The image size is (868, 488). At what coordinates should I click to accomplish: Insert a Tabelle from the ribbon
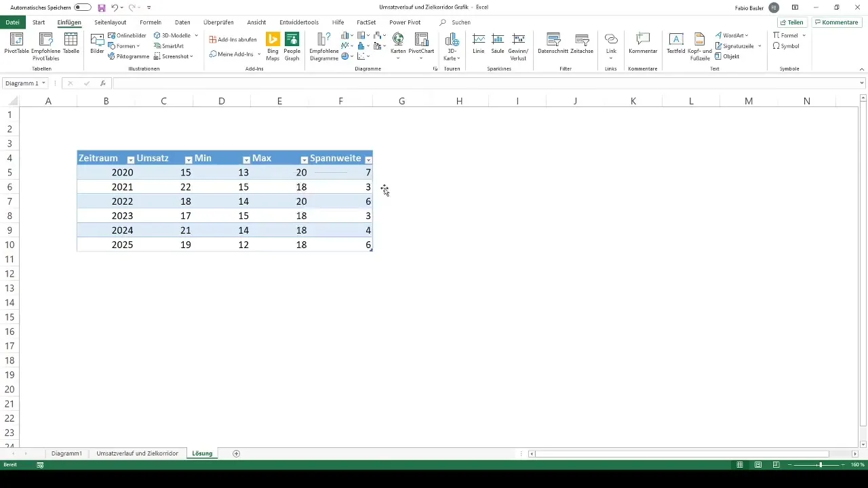tap(71, 45)
